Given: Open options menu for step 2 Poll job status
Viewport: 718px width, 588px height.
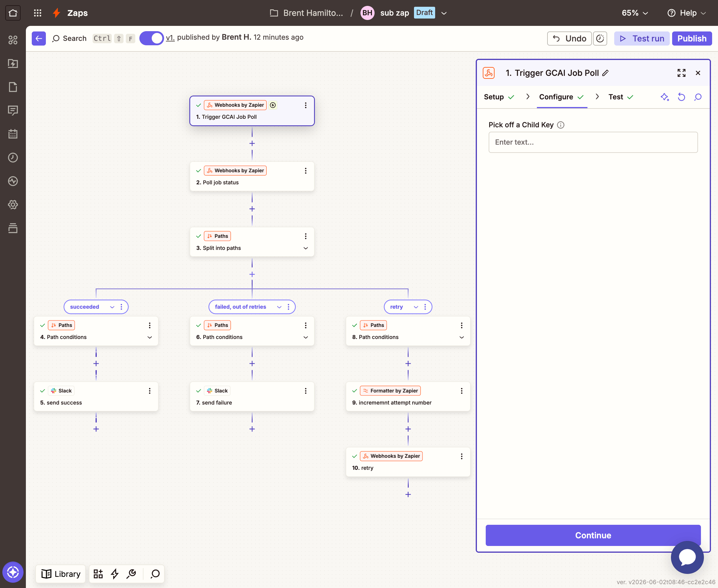Looking at the screenshot, I should [x=305, y=171].
